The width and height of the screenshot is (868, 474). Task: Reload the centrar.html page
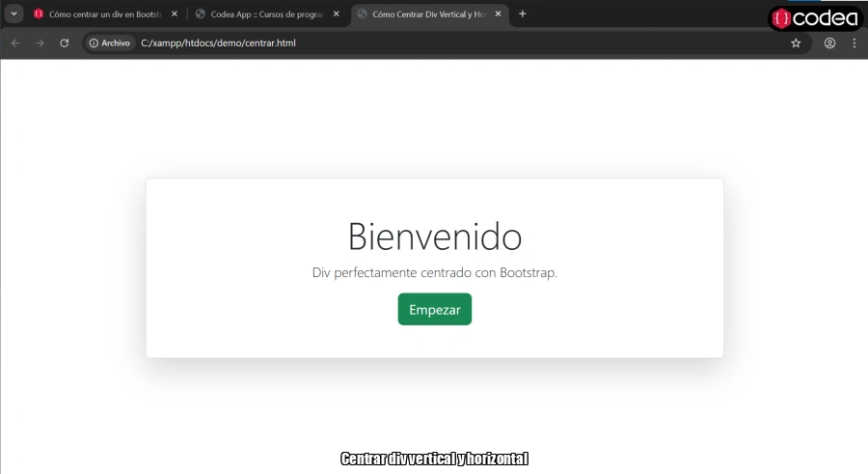[65, 43]
